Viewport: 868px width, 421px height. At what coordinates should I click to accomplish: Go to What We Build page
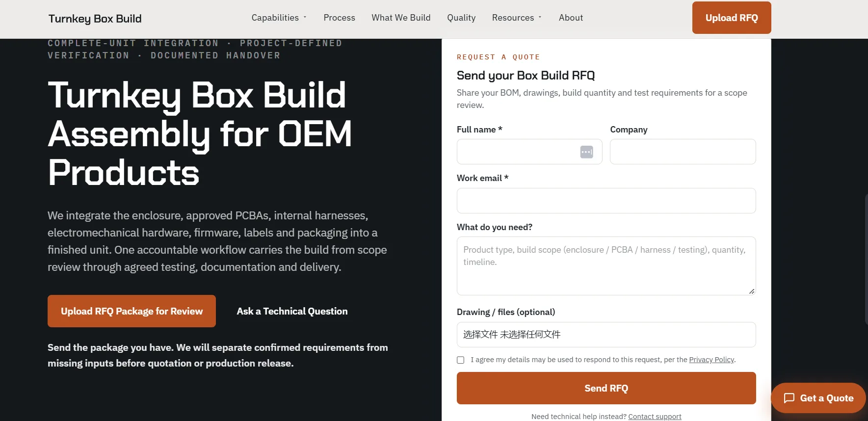pos(401,18)
